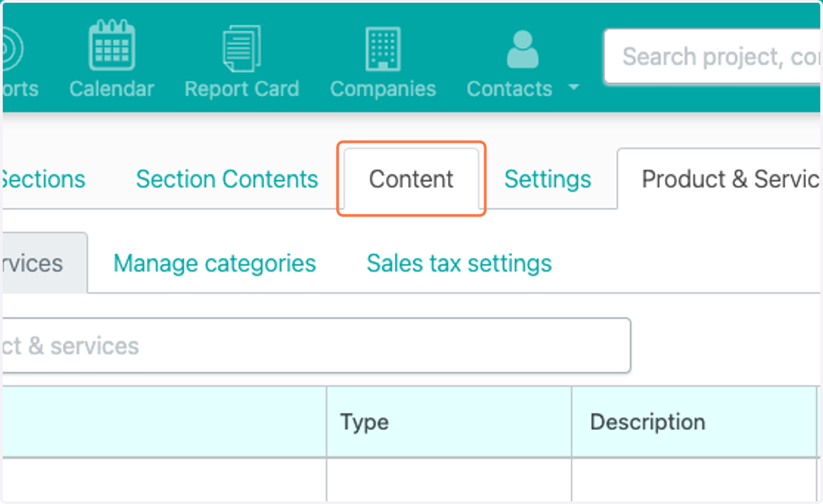Open the Report Card icon
The height and width of the screenshot is (504, 823).
[x=241, y=48]
